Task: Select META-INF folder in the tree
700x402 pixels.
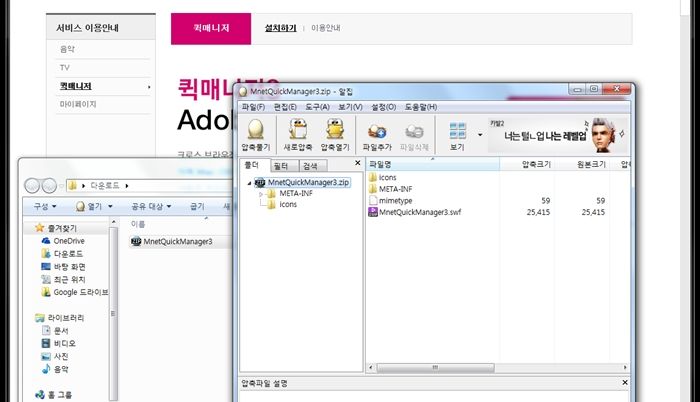Action: click(296, 193)
